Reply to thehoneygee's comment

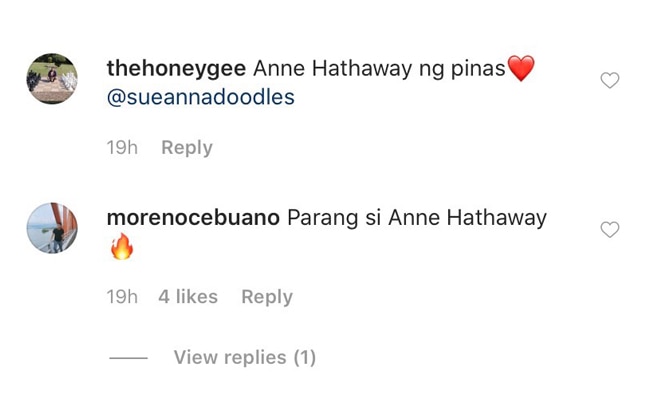click(x=187, y=148)
